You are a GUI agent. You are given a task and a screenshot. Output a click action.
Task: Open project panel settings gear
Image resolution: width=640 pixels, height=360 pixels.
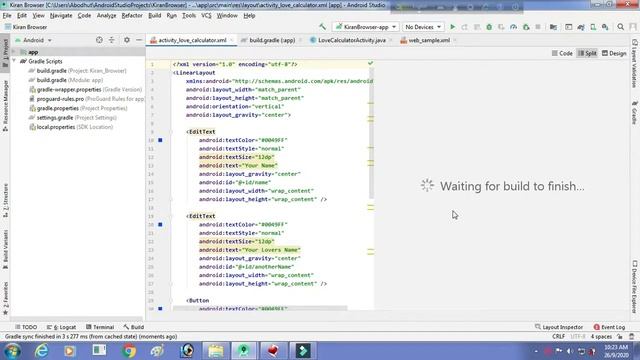click(127, 40)
